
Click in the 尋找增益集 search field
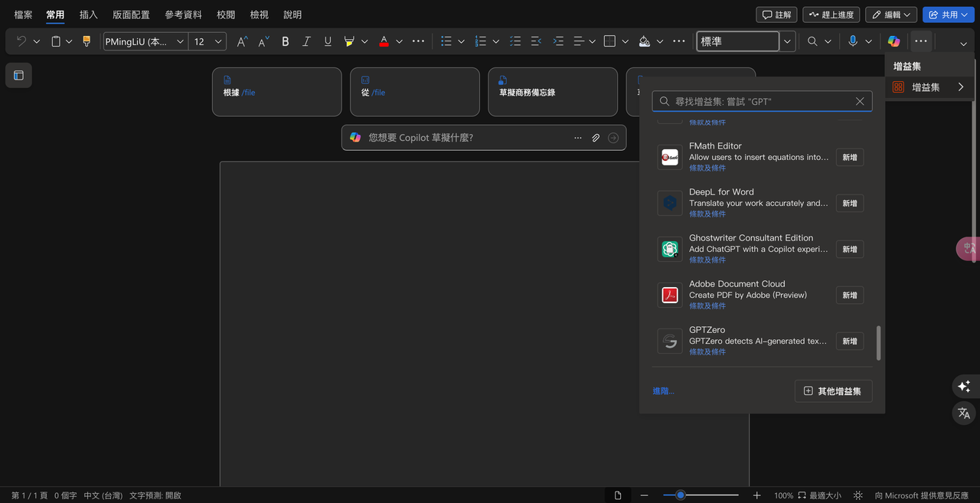(x=762, y=101)
